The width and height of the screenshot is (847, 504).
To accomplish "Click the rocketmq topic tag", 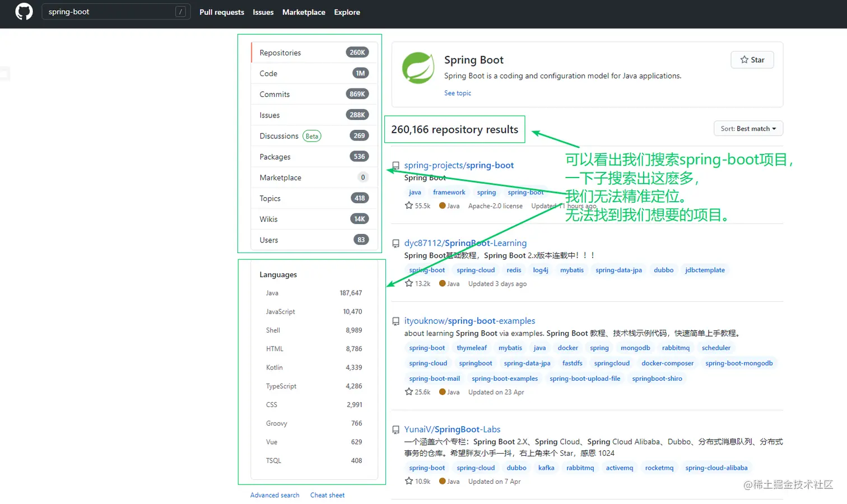I will click(659, 468).
